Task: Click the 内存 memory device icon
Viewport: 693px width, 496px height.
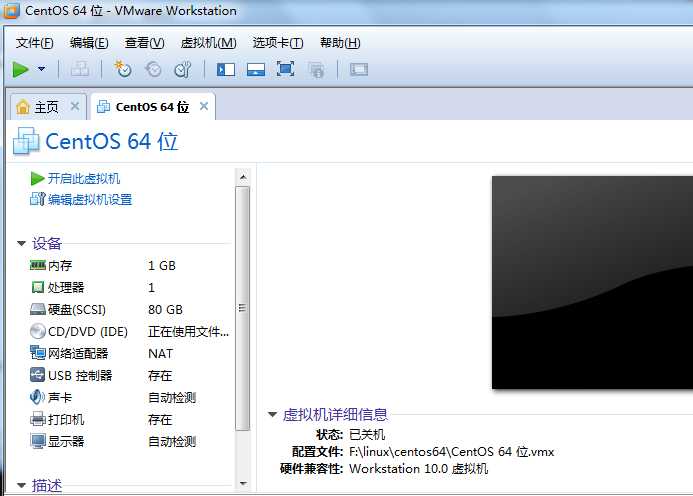Action: [x=38, y=265]
